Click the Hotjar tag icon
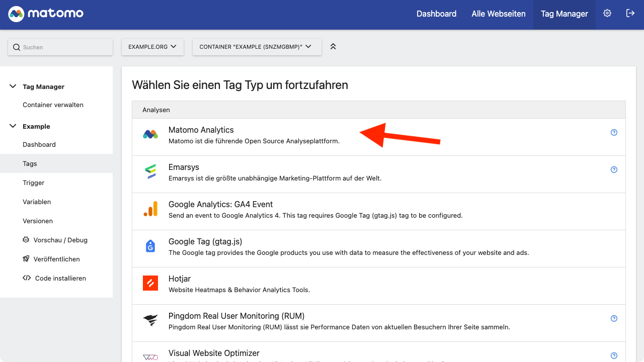 click(150, 283)
